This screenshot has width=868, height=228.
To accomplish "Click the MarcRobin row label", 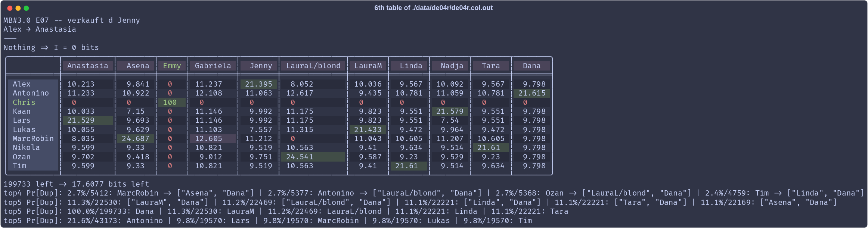I will (33, 139).
